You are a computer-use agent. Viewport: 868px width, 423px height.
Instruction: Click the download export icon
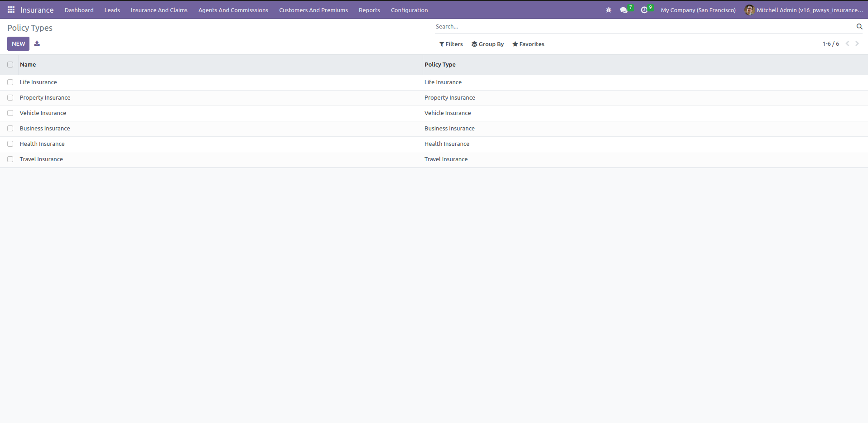pos(37,43)
